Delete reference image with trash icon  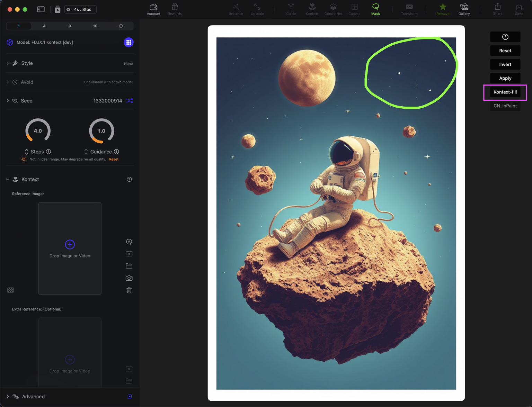tap(129, 290)
